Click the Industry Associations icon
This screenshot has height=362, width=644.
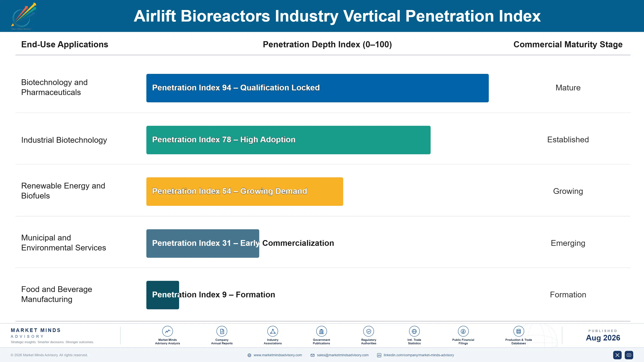pyautogui.click(x=273, y=331)
